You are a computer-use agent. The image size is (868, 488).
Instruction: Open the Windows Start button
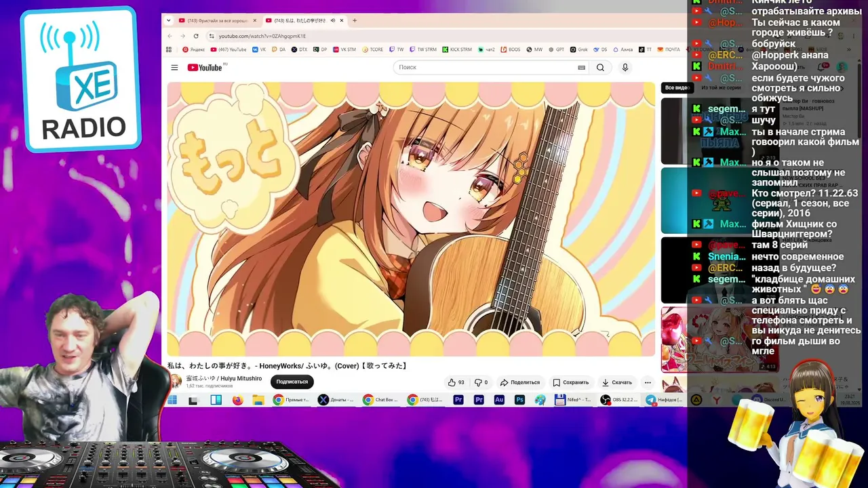pos(172,400)
